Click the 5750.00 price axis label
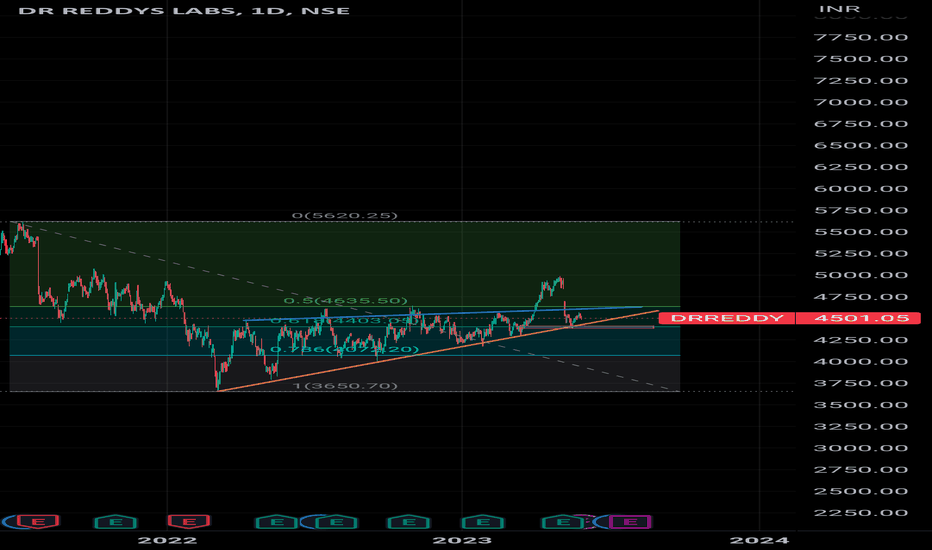This screenshot has width=932, height=550. 861,210
